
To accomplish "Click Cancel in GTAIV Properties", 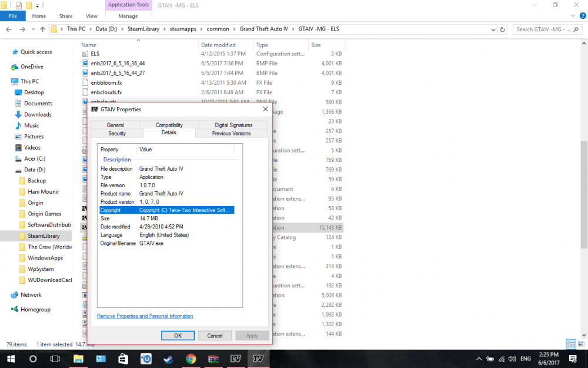I will coord(215,336).
